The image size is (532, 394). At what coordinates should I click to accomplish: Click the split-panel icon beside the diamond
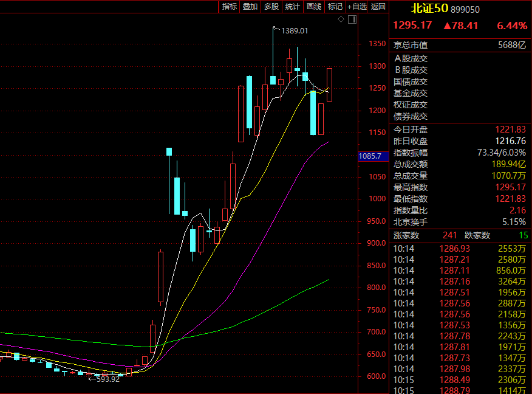point(351,20)
